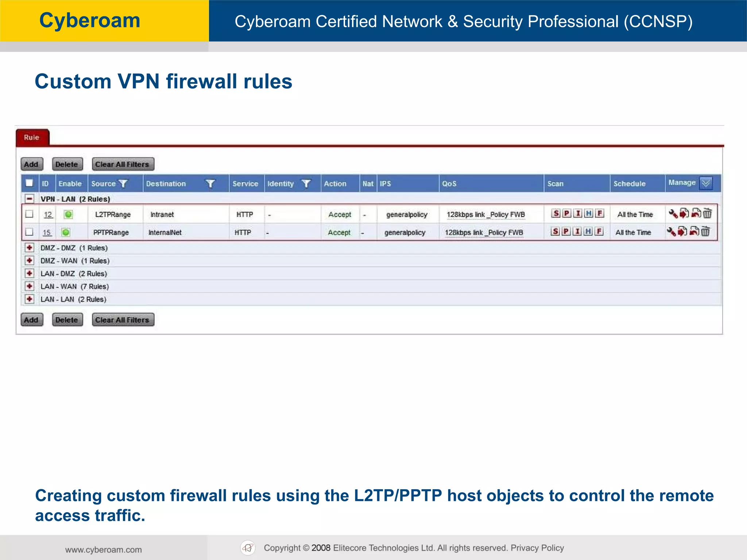The height and width of the screenshot is (560, 747).
Task: Expand the LAN - LAN rules group
Action: 30,299
